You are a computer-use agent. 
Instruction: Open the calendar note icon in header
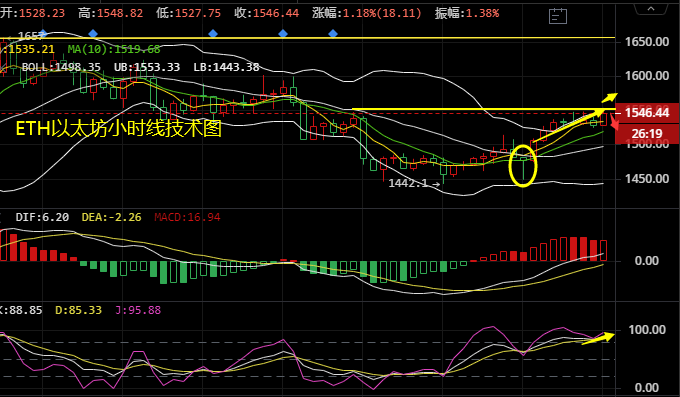[558, 16]
